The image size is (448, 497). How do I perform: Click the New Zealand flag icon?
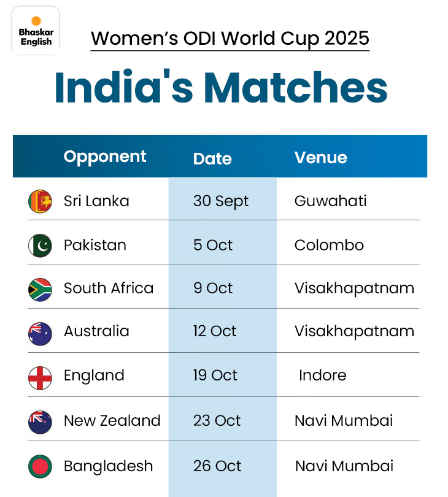coord(40,422)
